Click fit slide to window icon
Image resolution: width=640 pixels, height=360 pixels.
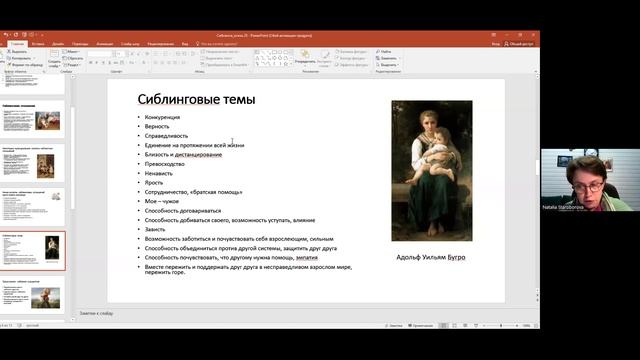click(536, 325)
